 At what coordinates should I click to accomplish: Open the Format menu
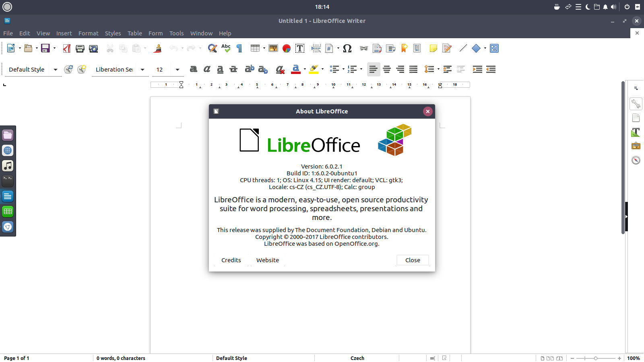88,33
